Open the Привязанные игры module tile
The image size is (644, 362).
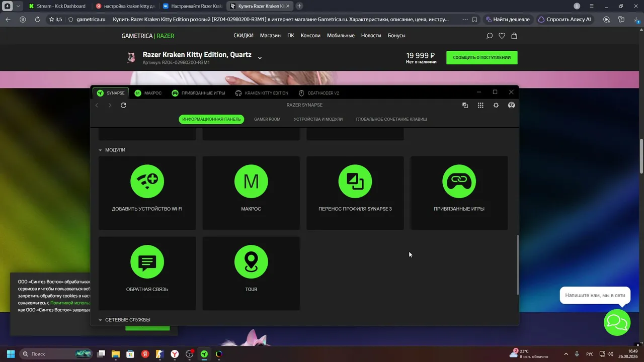[x=459, y=193]
